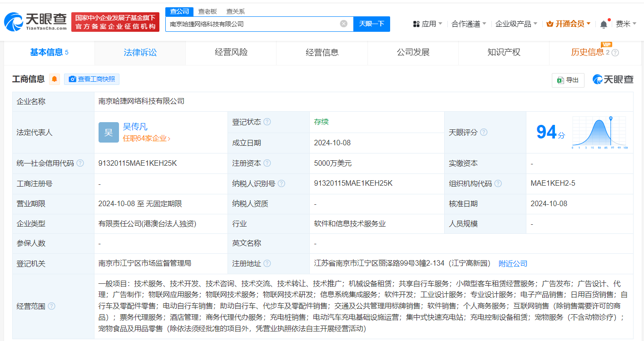Click the help icon next to 登记状态
This screenshot has width=644, height=341.
[267, 122]
